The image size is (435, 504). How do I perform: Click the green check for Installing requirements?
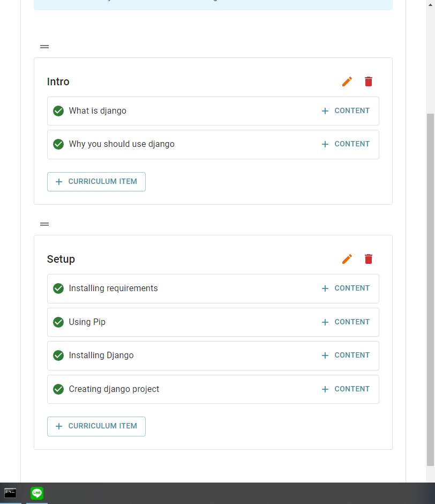[x=58, y=288]
